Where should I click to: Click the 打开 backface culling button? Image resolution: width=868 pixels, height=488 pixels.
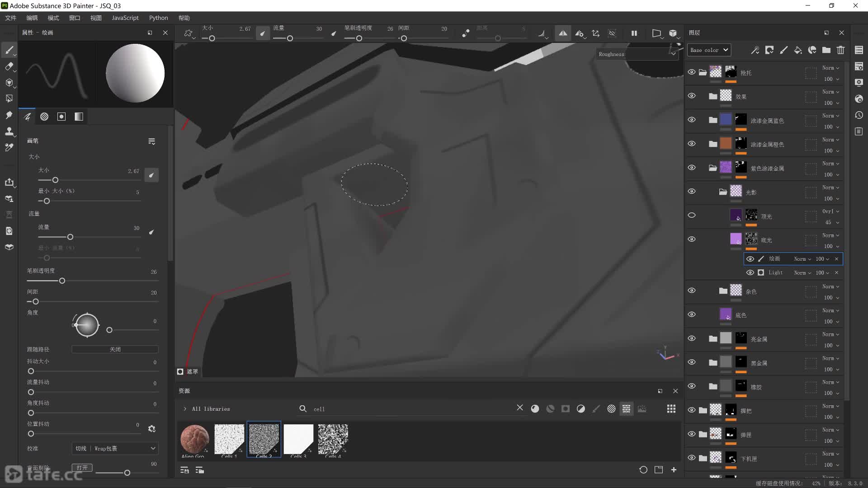click(82, 468)
